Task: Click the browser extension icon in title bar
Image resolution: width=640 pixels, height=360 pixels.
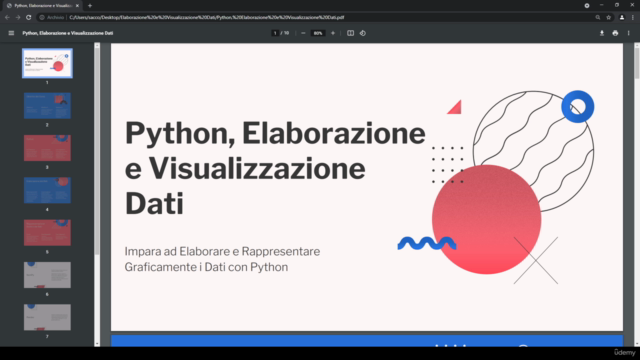Action: 587,6
